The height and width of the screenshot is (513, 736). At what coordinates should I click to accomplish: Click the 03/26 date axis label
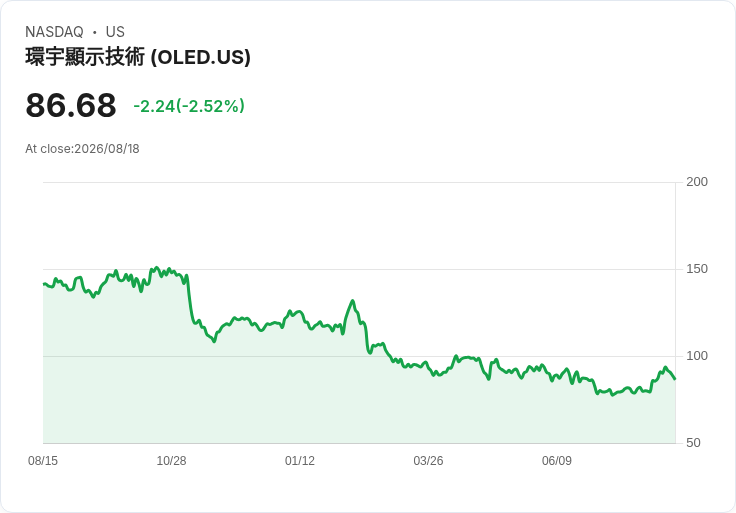[428, 461]
